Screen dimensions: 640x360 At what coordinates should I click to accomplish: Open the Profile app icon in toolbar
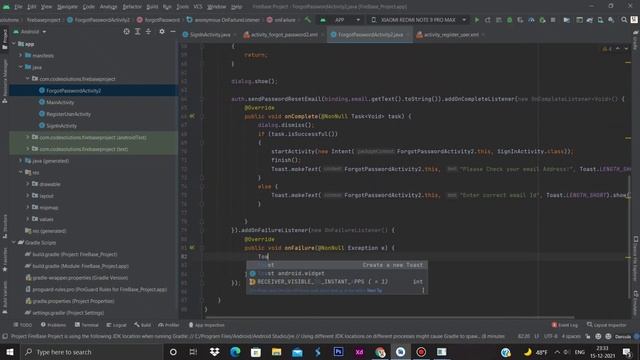[x=531, y=20]
